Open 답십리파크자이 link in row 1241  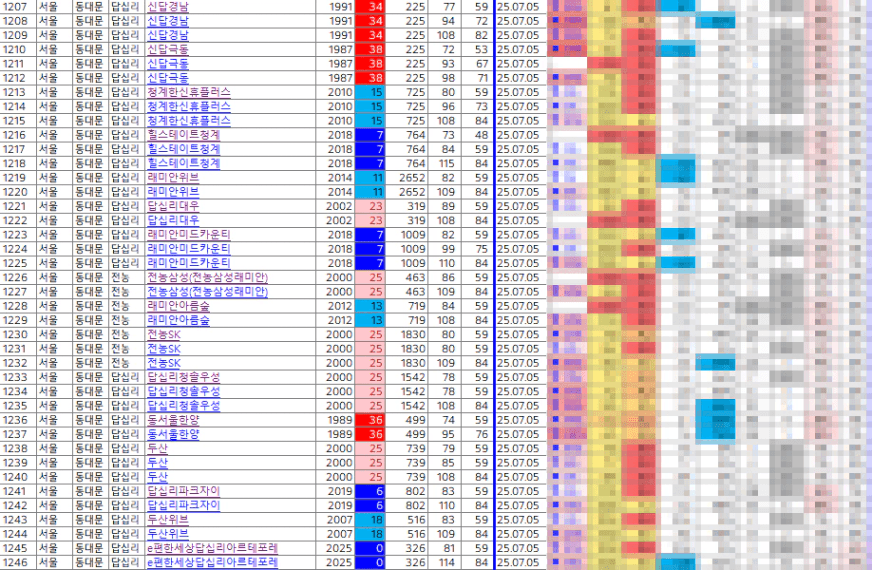pyautogui.click(x=184, y=491)
